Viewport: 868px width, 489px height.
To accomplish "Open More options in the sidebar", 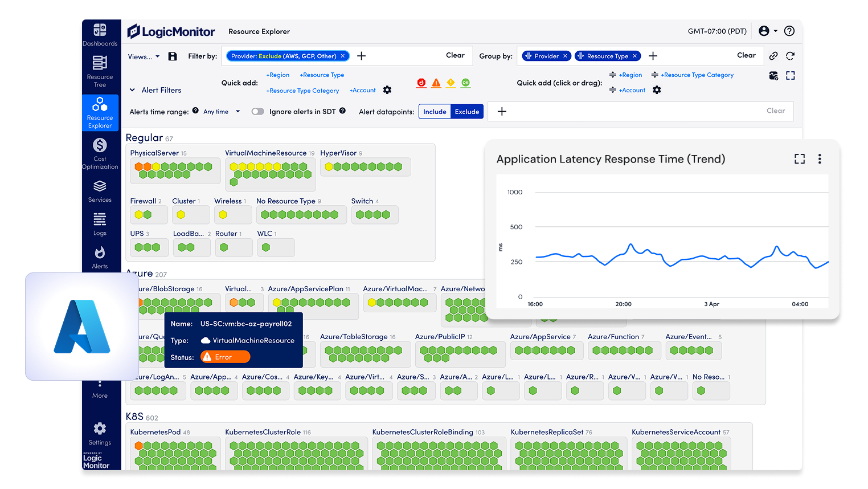I will coord(100,389).
